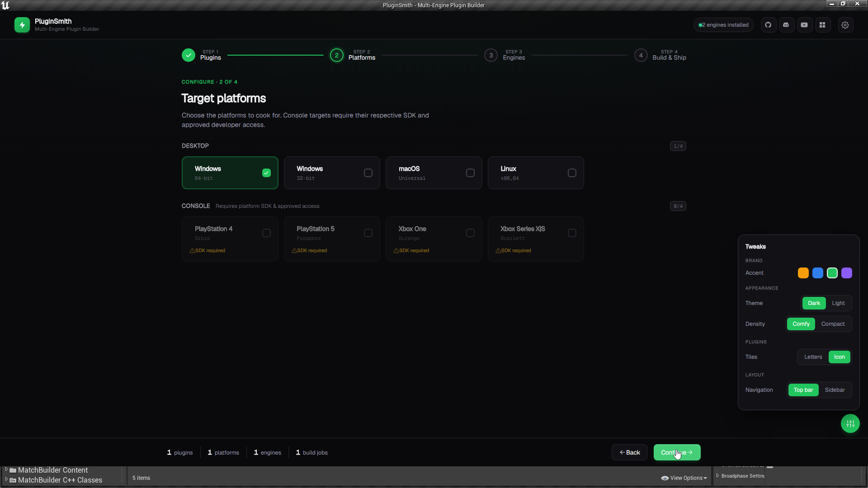This screenshot has width=868, height=488.
Task: Open the Discord icon link
Action: [787, 25]
